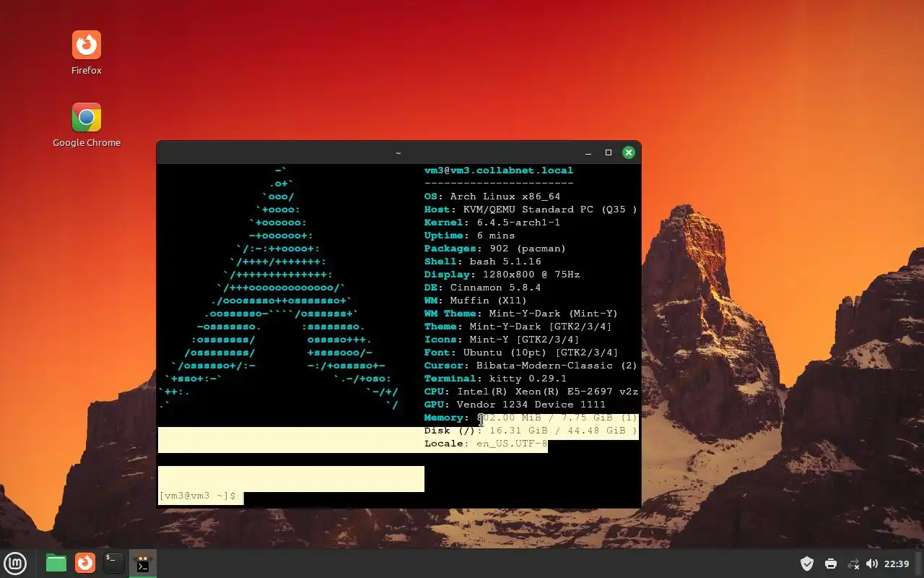Open the Linux Mint start menu

[15, 563]
